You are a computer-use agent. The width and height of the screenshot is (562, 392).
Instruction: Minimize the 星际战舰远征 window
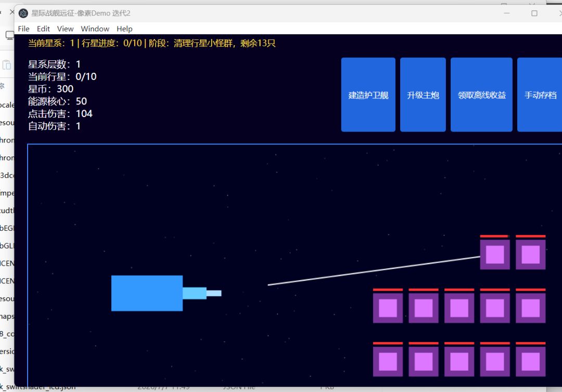[506, 13]
